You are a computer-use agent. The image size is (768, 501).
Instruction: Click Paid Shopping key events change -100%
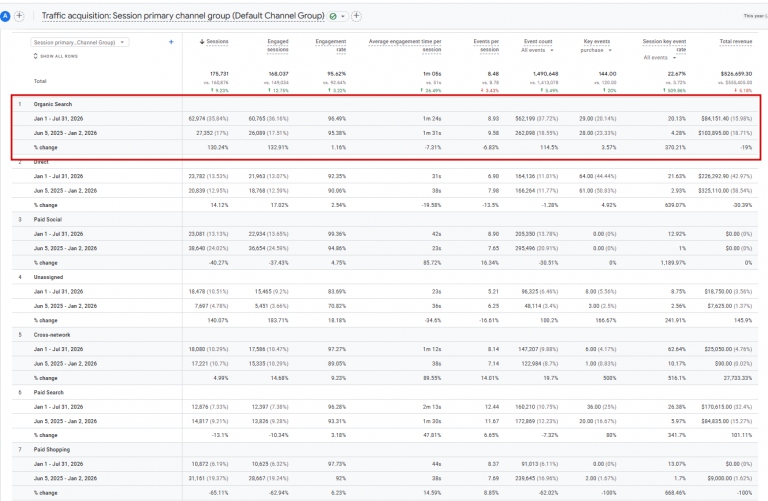(x=609, y=493)
